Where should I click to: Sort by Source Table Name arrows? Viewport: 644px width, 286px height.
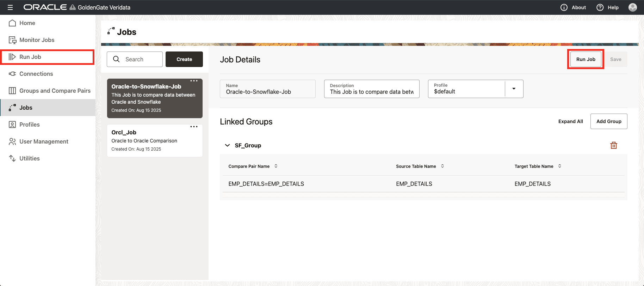(442, 166)
